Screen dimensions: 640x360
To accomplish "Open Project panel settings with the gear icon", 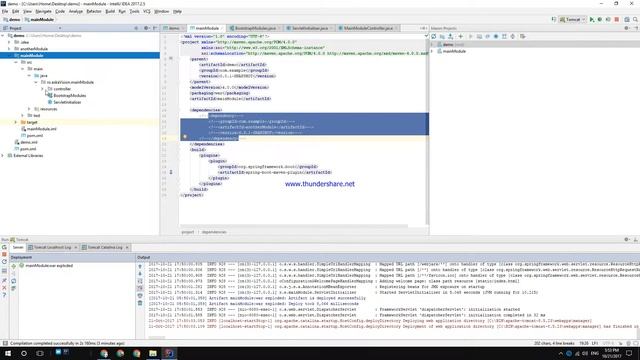I will pyautogui.click(x=146, y=28).
